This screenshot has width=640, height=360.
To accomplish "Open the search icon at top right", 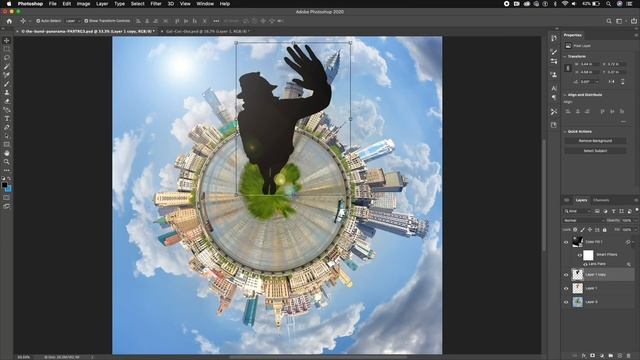I will 609,21.
